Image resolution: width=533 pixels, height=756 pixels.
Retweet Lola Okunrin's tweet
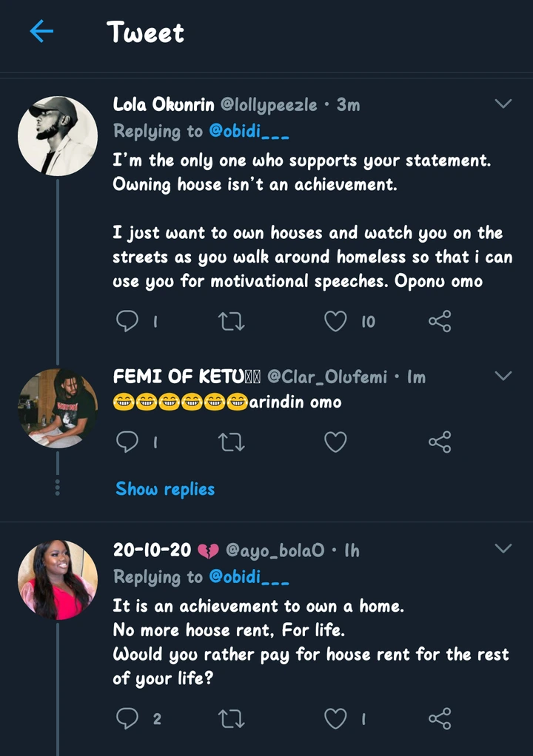pyautogui.click(x=232, y=321)
